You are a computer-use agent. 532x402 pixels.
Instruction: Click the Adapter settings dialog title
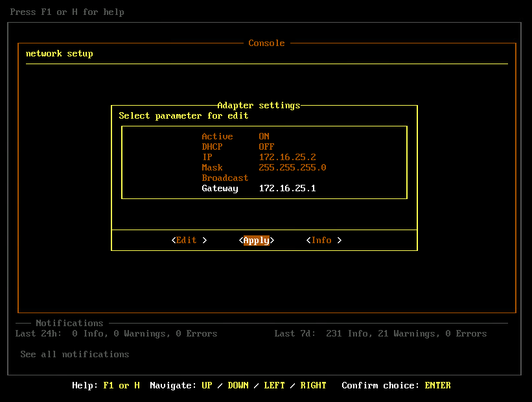click(259, 106)
